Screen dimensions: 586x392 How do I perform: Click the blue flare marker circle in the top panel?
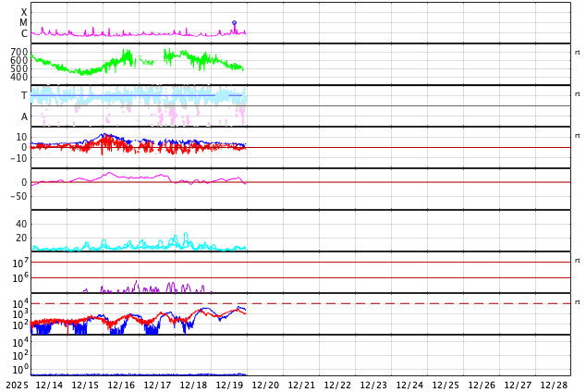click(234, 23)
